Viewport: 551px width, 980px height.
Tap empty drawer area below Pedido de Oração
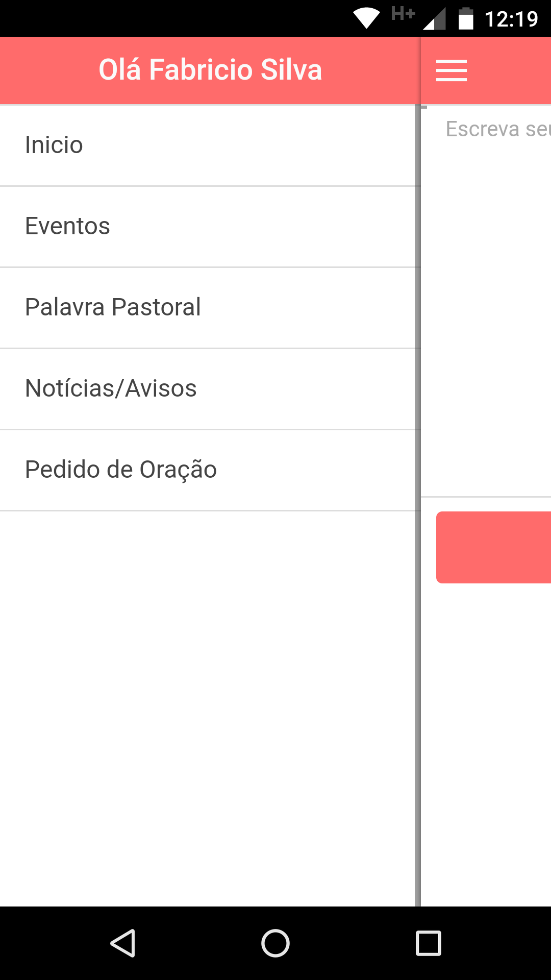[x=207, y=708]
